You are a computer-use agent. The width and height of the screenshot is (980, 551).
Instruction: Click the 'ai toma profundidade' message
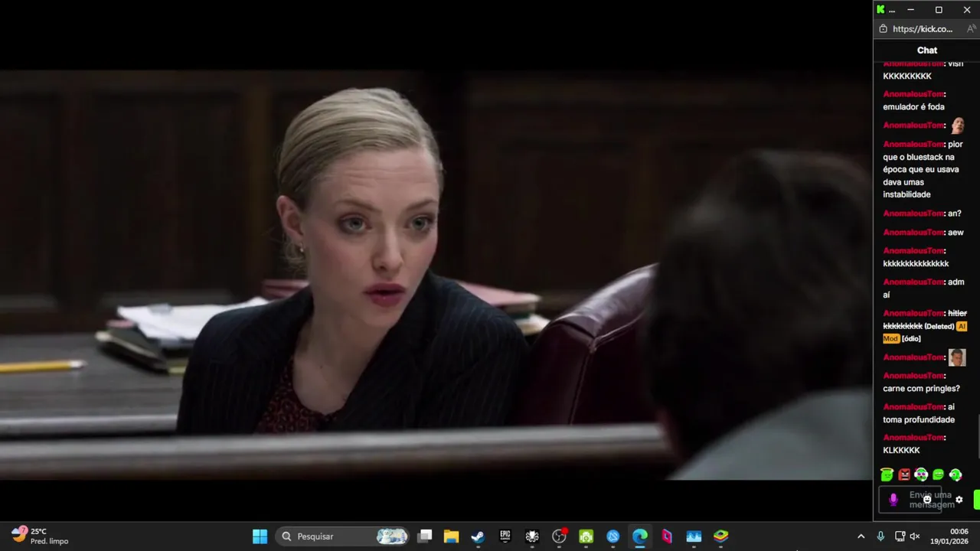pyautogui.click(x=919, y=413)
